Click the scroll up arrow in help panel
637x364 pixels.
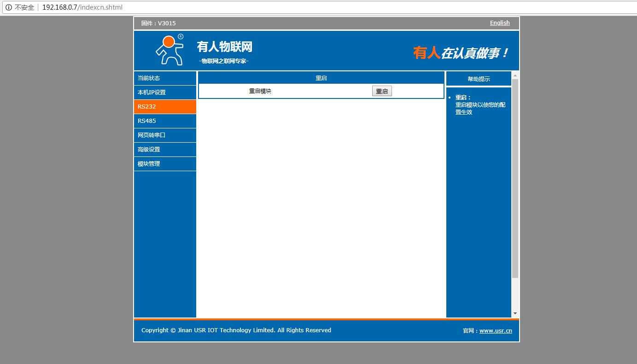tap(515, 75)
